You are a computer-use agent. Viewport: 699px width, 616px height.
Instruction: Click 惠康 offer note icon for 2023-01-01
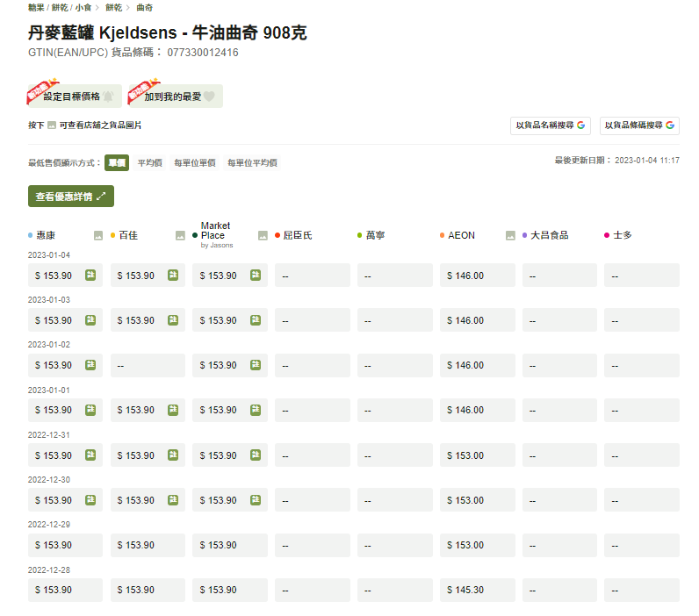[x=90, y=410]
